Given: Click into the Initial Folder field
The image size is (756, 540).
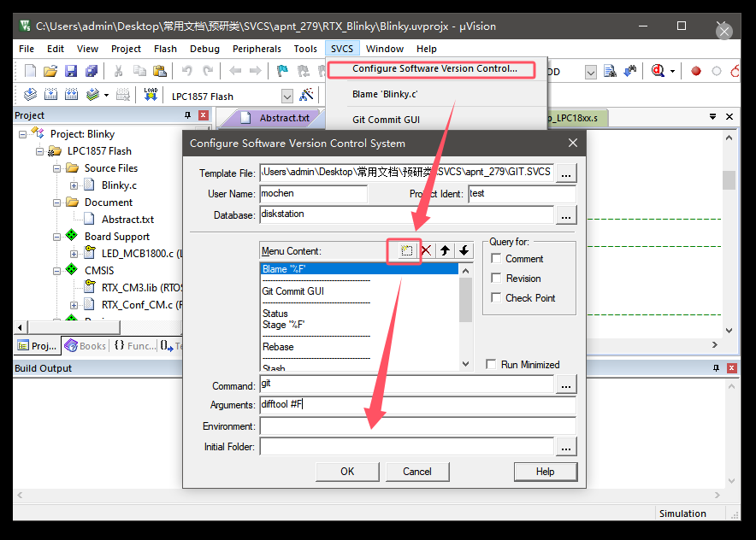Looking at the screenshot, I should (406, 446).
